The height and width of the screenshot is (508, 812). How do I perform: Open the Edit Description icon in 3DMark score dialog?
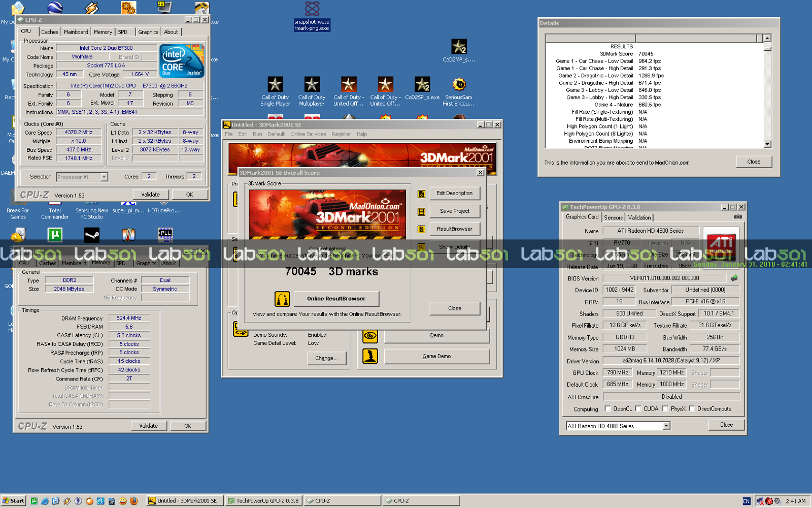[x=421, y=194]
